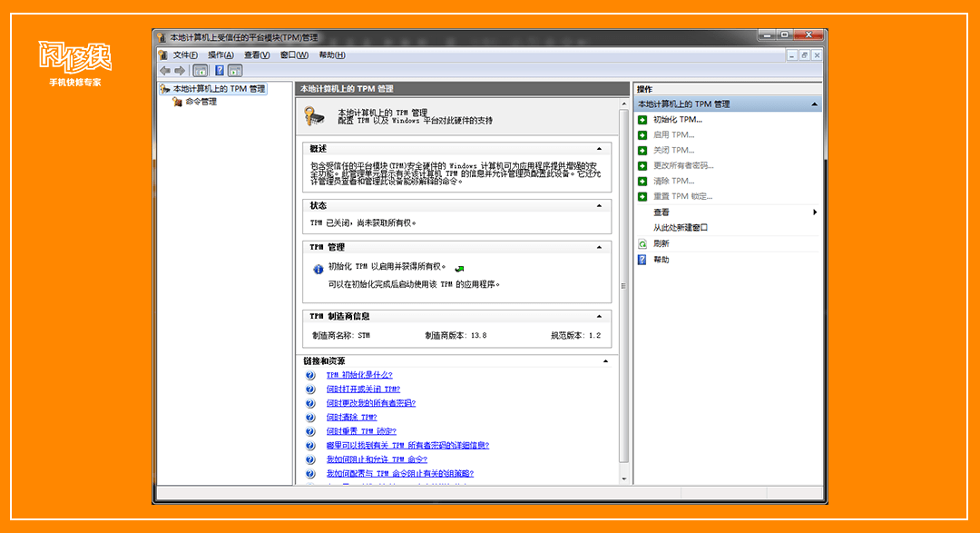This screenshot has height=533, width=980.
Task: Click the center pane scrollbar down arrow
Action: (623, 479)
